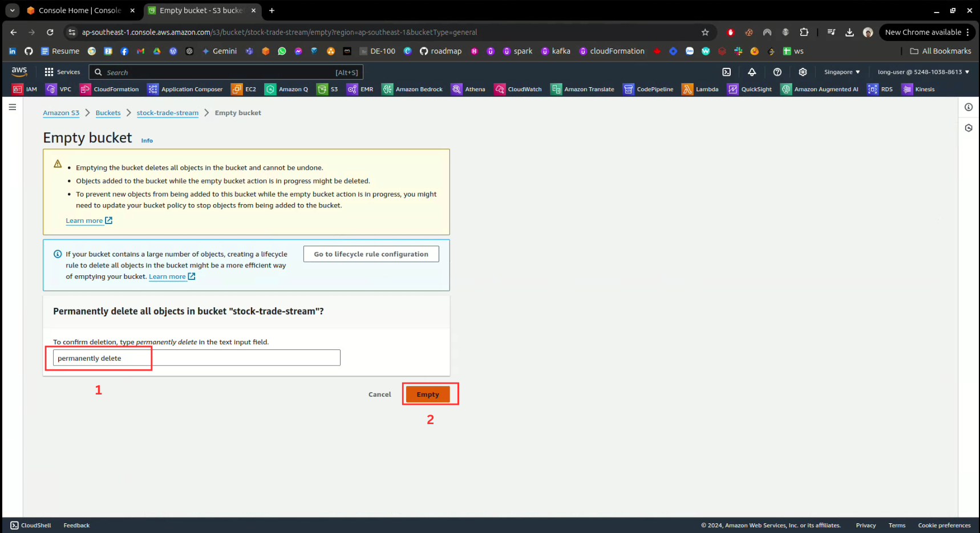Open the CloudWatch service shortcut
Screen dimensions: 980x533
[x=518, y=89]
